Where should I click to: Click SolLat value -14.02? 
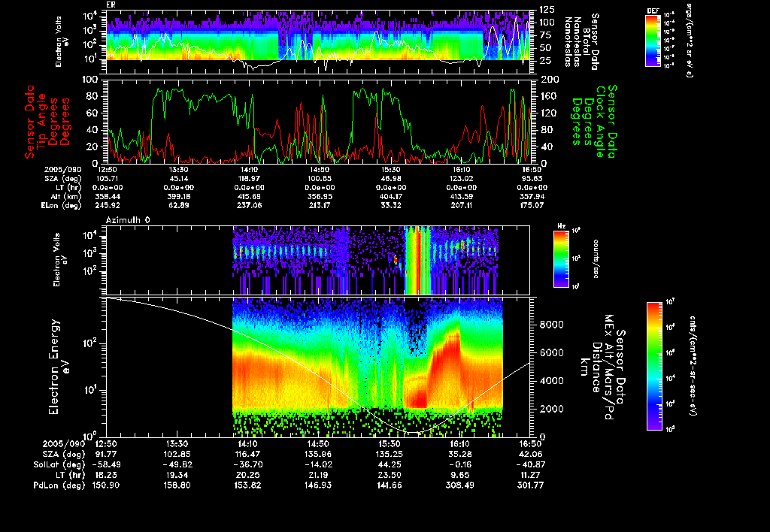[318, 465]
